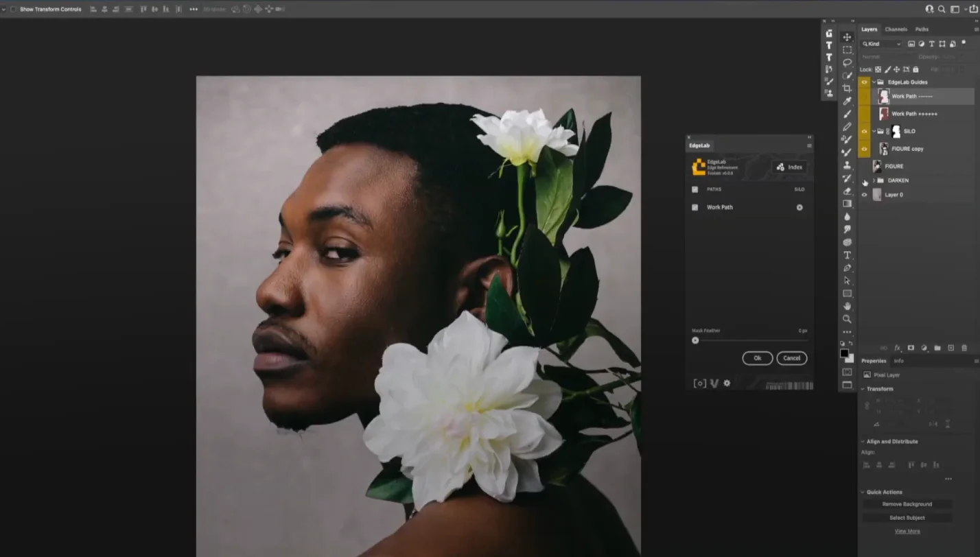Select the Eraser tool
The image size is (980, 557).
pyautogui.click(x=847, y=191)
